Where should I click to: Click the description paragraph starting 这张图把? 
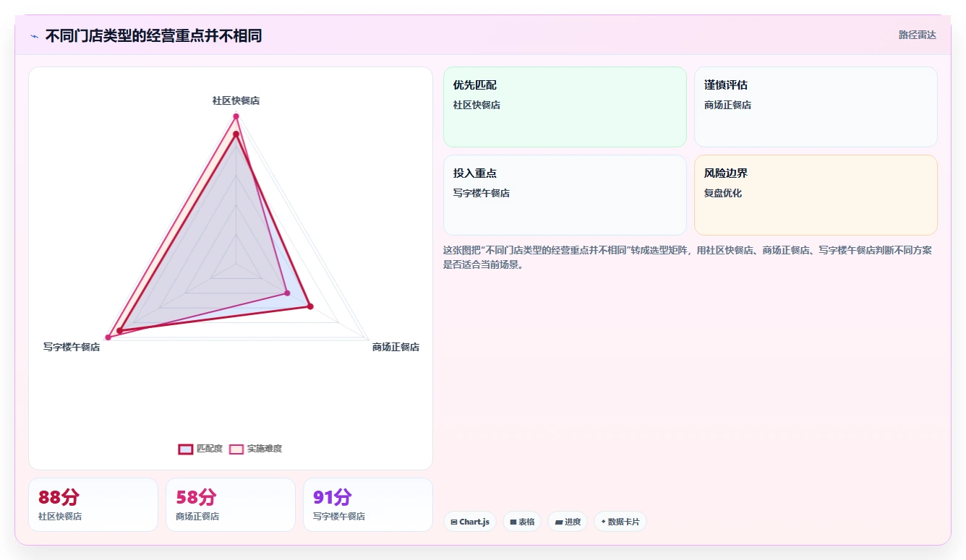click(688, 257)
